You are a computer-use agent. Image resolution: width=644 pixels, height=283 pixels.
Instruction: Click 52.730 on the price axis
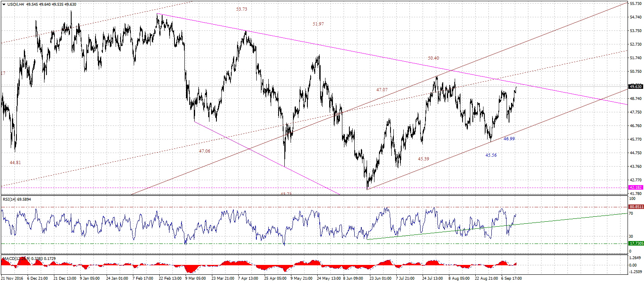[636, 44]
